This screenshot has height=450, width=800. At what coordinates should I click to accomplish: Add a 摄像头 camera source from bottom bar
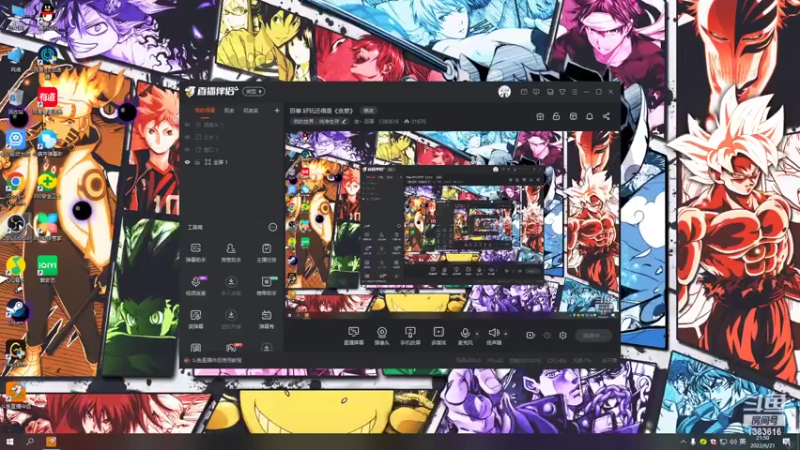(382, 336)
